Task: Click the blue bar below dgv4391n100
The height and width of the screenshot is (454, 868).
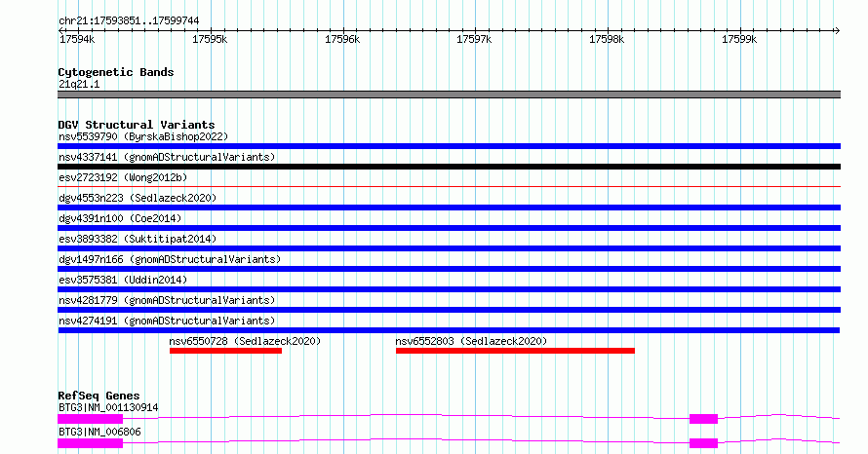Action: (x=449, y=228)
